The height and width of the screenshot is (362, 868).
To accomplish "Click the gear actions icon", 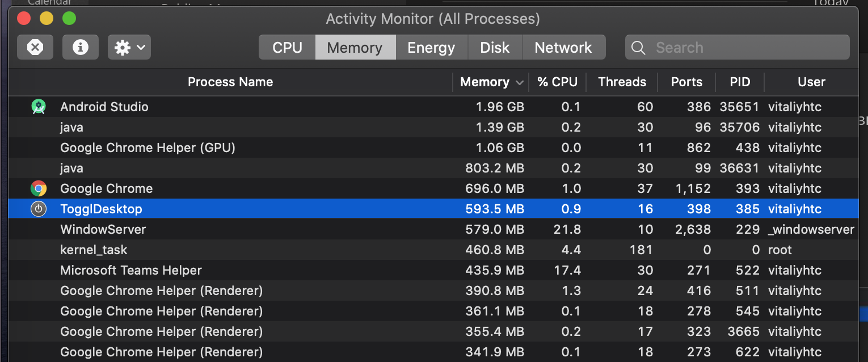I will (x=122, y=48).
